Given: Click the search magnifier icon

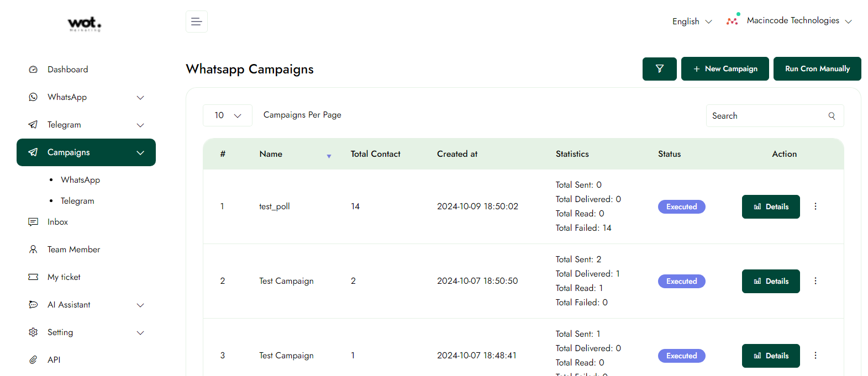Looking at the screenshot, I should 832,116.
